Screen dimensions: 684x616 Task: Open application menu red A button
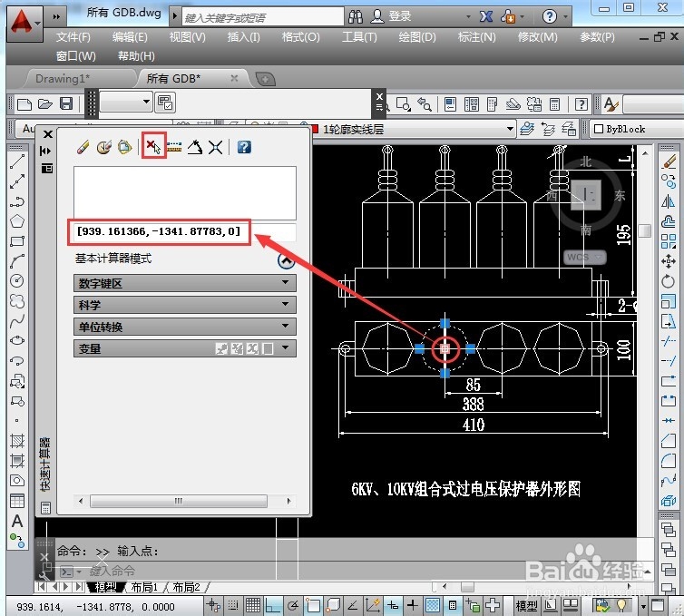click(x=24, y=22)
